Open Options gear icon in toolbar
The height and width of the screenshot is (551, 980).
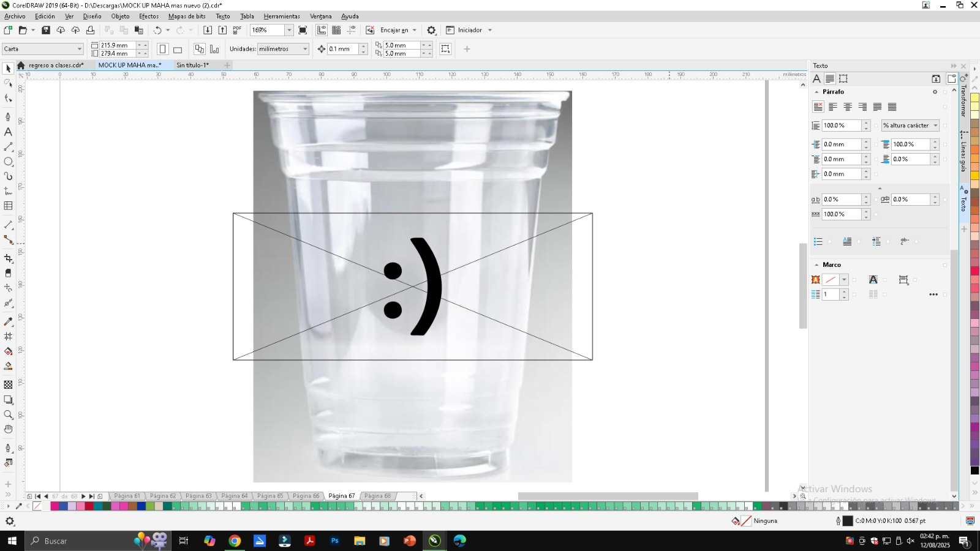[431, 30]
